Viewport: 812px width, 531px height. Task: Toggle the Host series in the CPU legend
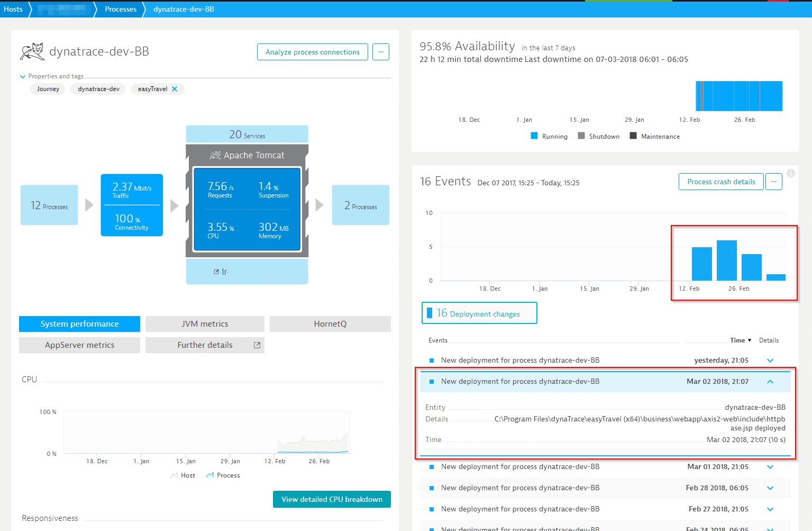(x=183, y=475)
